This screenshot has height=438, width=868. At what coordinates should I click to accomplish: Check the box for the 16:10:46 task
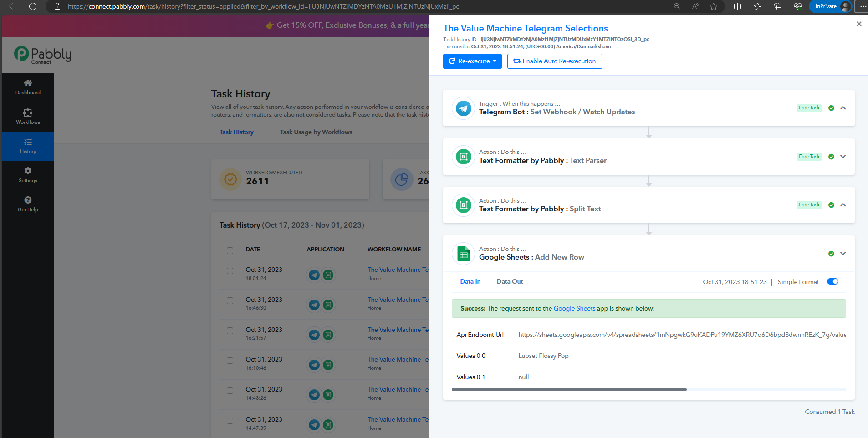[x=230, y=361]
